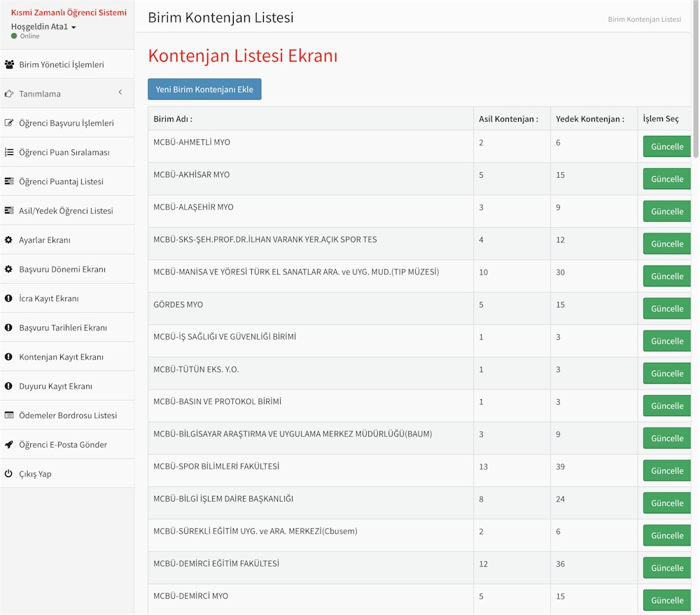The height and width of the screenshot is (615, 700).
Task: Click Güncelle for GÖRDES MYO
Action: tap(667, 309)
